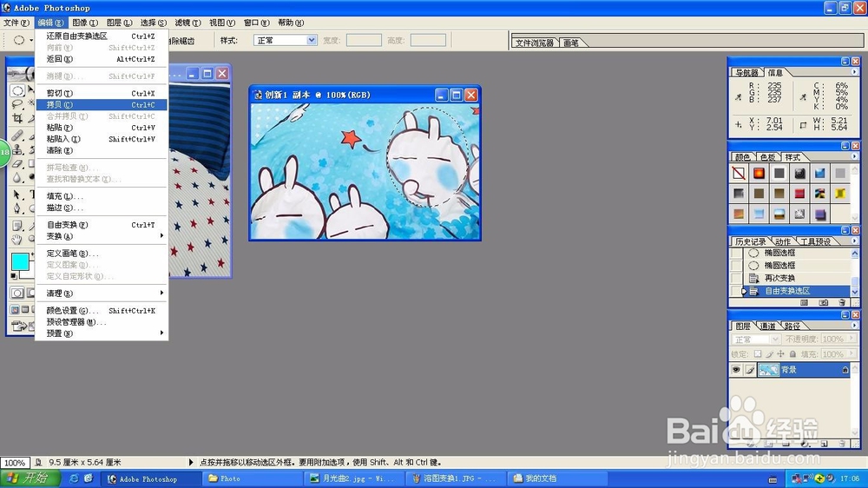Screen dimensions: 868x488
Task: Select the Clone Stamp tool
Action: click(17, 149)
